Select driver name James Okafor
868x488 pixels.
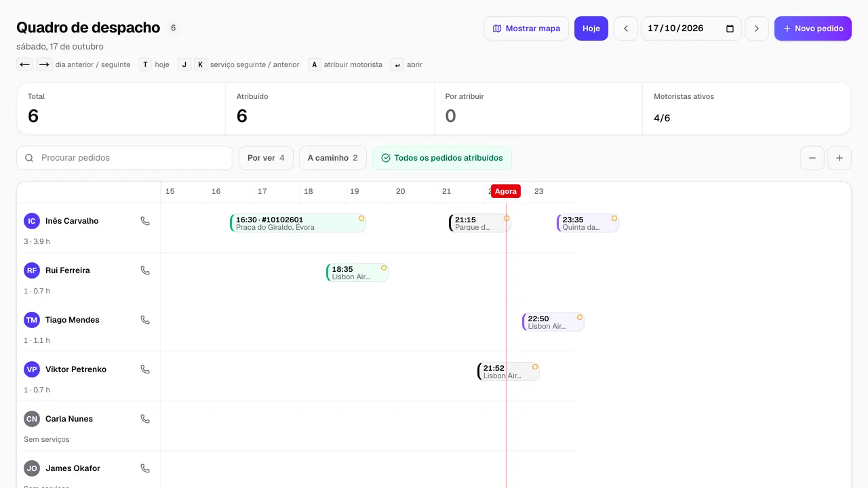click(73, 468)
